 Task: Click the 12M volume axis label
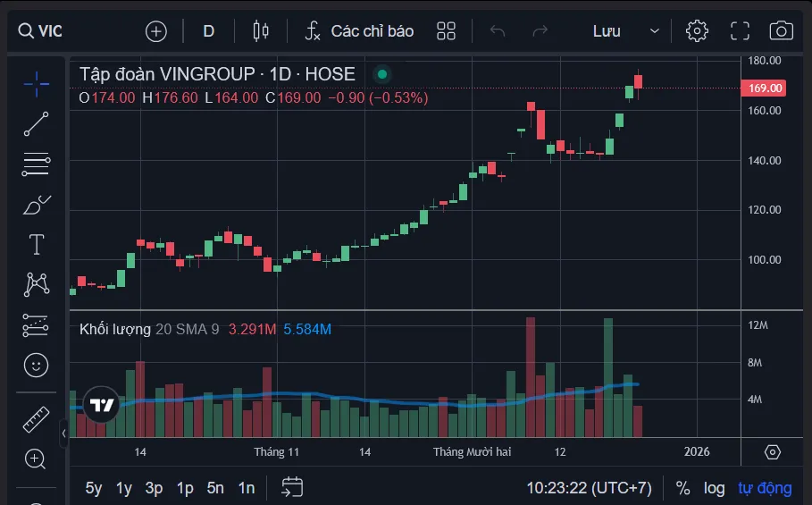[758, 325]
